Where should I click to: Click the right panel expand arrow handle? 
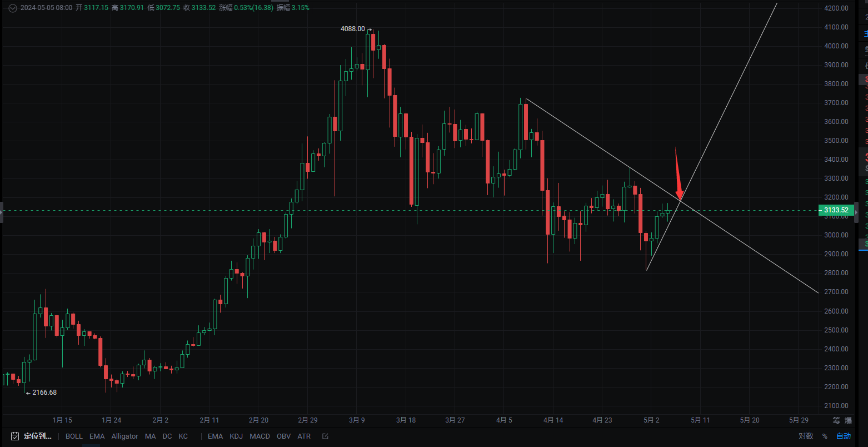[856, 212]
